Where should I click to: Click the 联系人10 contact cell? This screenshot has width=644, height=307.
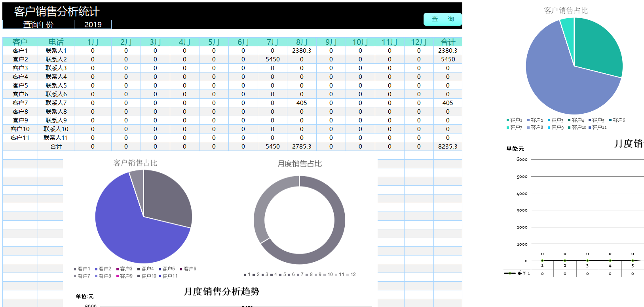click(x=56, y=129)
